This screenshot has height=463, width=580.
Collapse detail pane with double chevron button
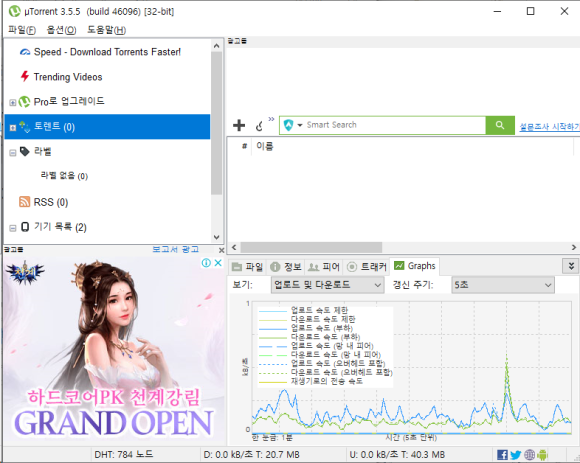coord(571,266)
